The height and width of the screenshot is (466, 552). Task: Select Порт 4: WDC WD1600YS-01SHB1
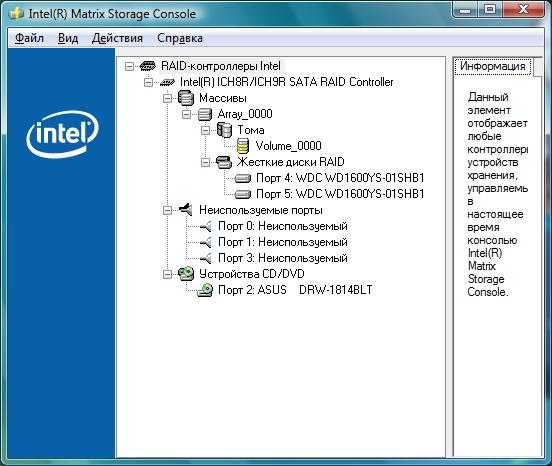click(340, 178)
